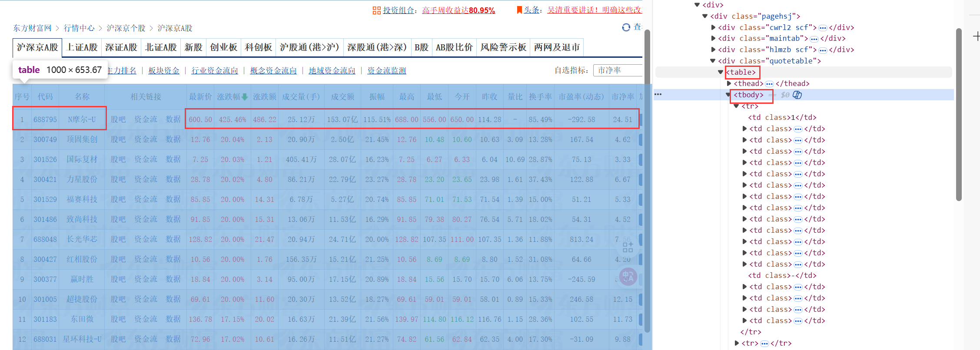Open the AB股比价 tab
This screenshot has height=350, width=980.
(x=454, y=47)
